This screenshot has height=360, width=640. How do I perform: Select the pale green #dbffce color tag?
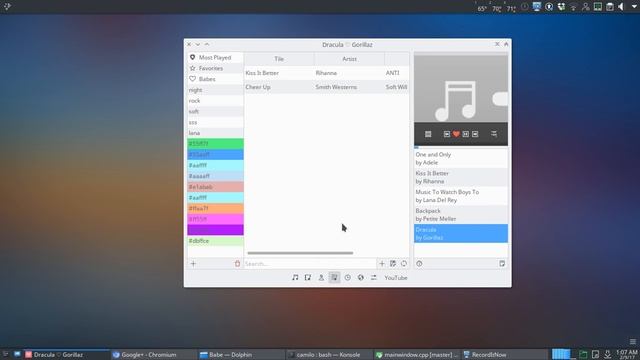point(216,241)
